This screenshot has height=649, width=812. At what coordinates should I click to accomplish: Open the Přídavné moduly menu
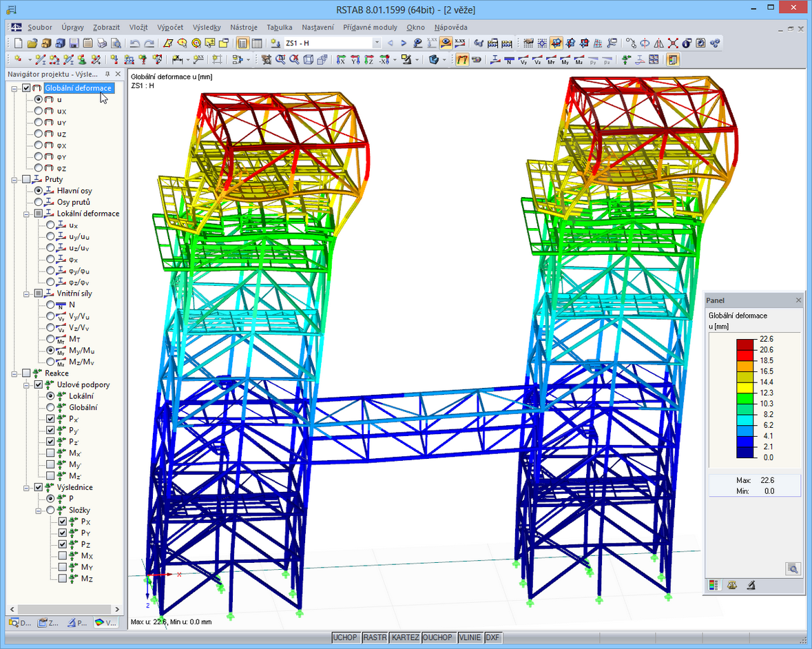click(370, 28)
